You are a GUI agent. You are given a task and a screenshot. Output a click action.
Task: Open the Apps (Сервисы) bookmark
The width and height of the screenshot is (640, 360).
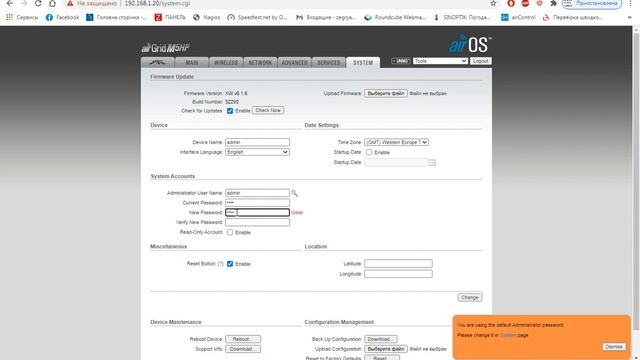22,18
